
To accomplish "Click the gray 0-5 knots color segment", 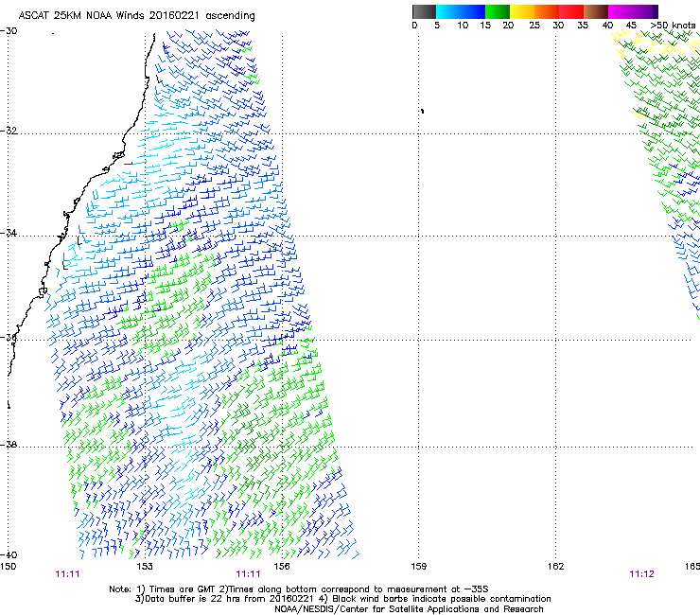I will pyautogui.click(x=424, y=11).
